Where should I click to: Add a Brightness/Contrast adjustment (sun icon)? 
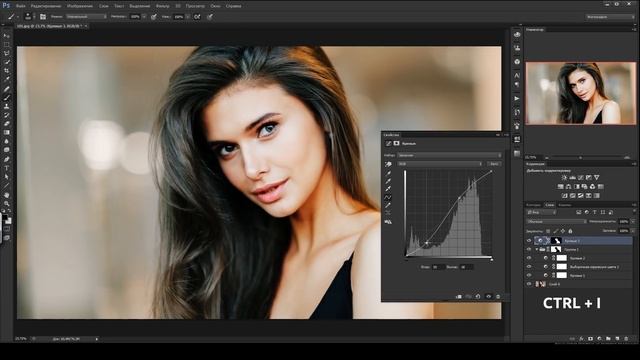(564, 178)
